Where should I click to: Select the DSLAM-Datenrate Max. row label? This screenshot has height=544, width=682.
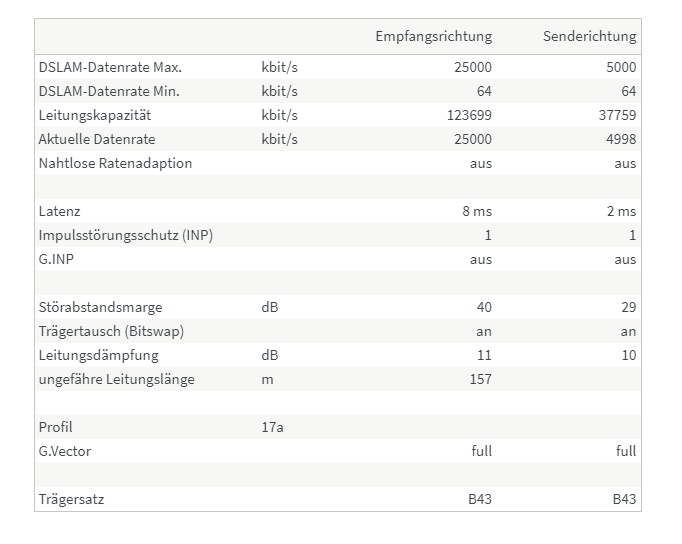(x=110, y=67)
